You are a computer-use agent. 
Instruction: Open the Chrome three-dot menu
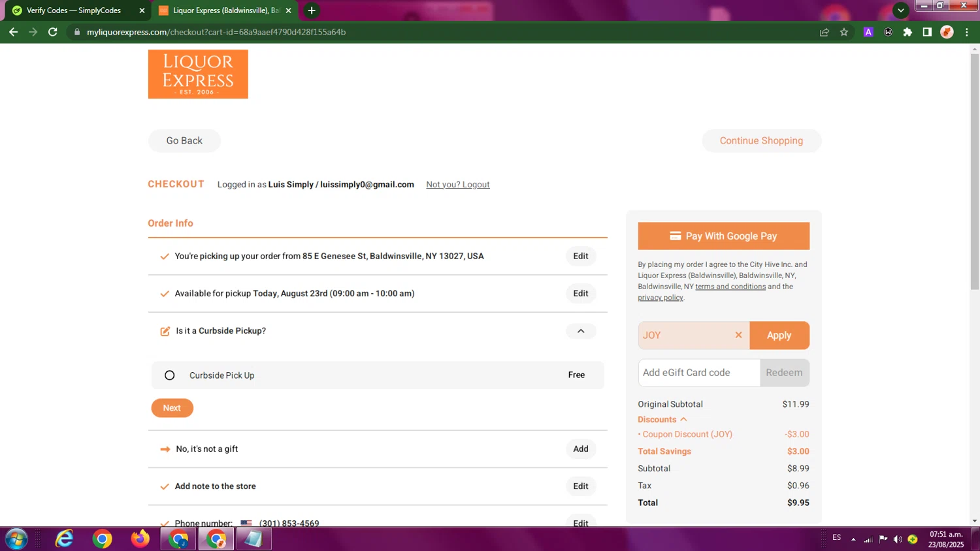pyautogui.click(x=967, y=32)
